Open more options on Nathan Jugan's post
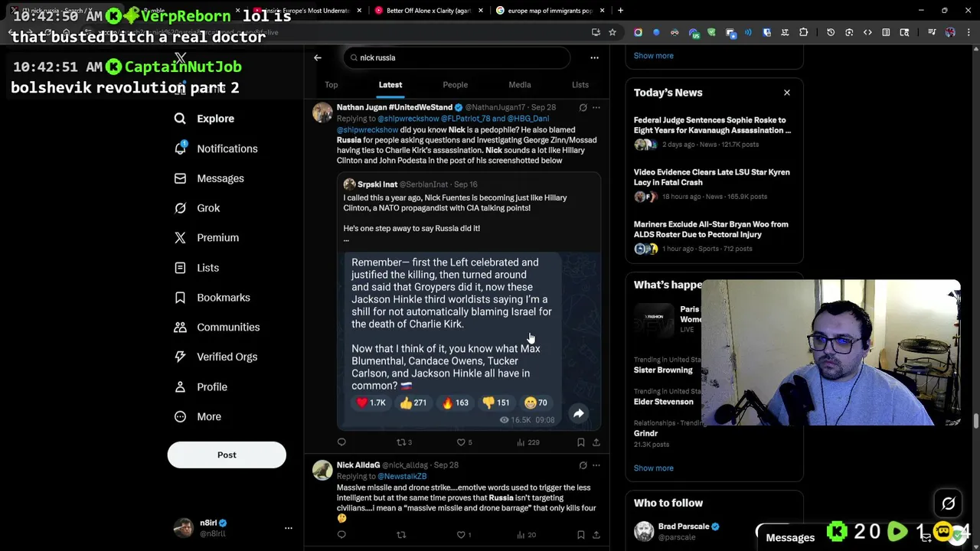 coord(596,107)
